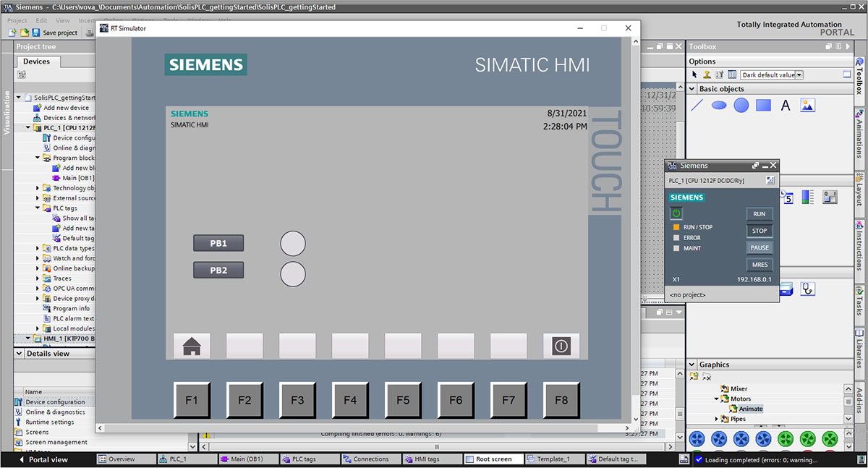Collapse the Program blocks tree node

[x=38, y=158]
